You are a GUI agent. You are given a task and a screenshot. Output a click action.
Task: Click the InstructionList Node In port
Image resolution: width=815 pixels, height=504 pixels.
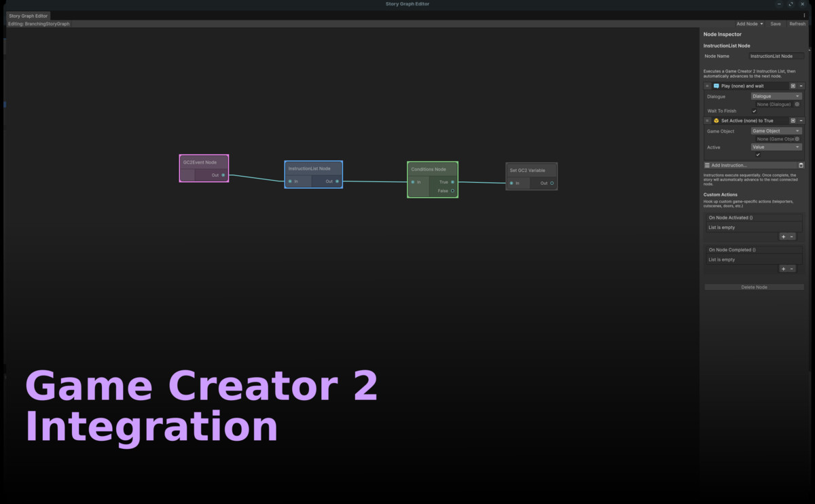289,181
